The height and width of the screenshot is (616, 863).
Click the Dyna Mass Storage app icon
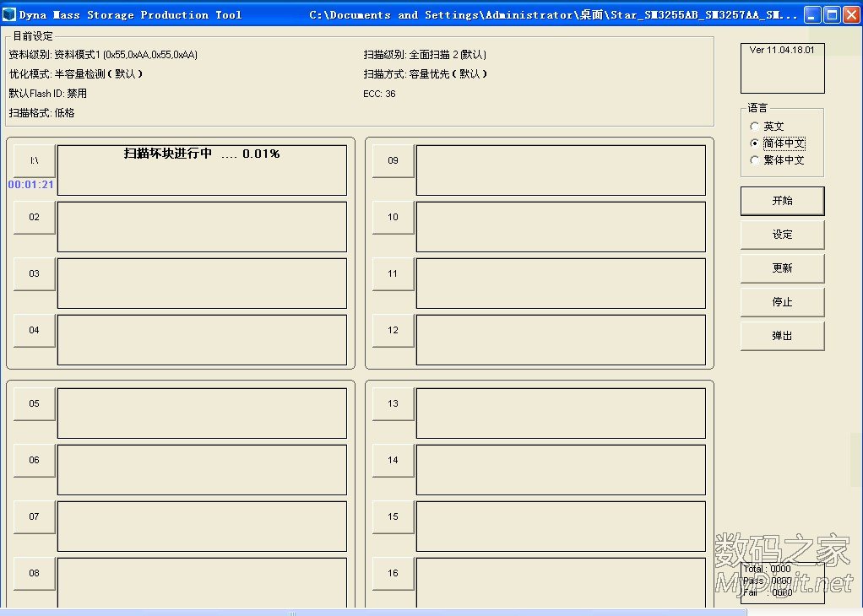click(8, 15)
